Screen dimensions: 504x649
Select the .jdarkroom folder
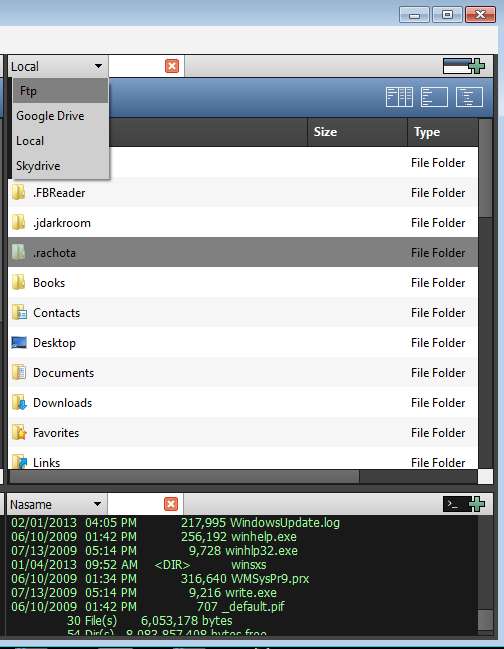[x=243, y=223]
